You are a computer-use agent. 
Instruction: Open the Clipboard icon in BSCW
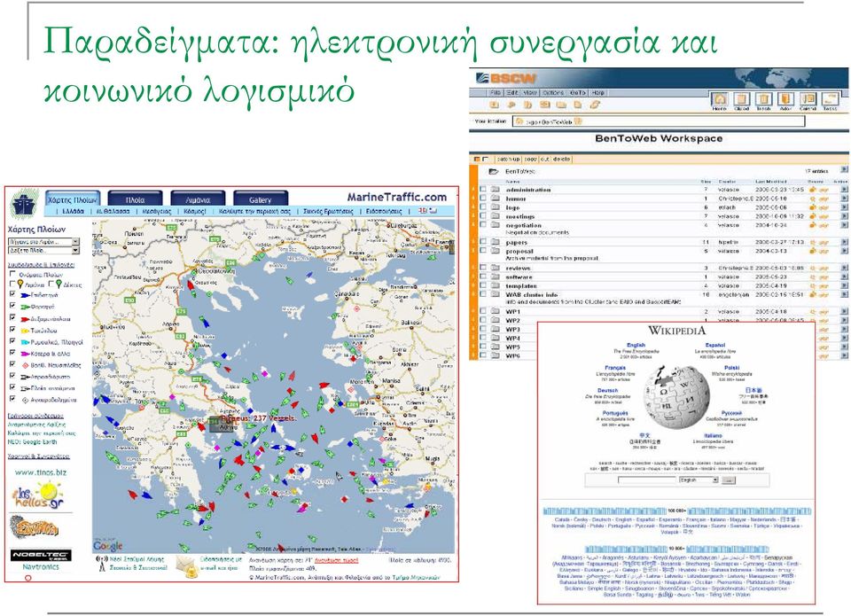[x=741, y=99]
